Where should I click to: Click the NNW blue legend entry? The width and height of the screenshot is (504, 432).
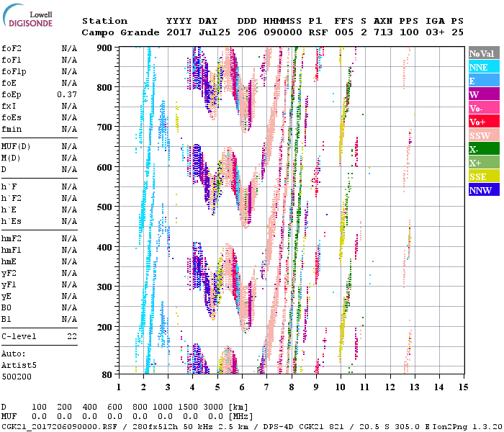483,190
